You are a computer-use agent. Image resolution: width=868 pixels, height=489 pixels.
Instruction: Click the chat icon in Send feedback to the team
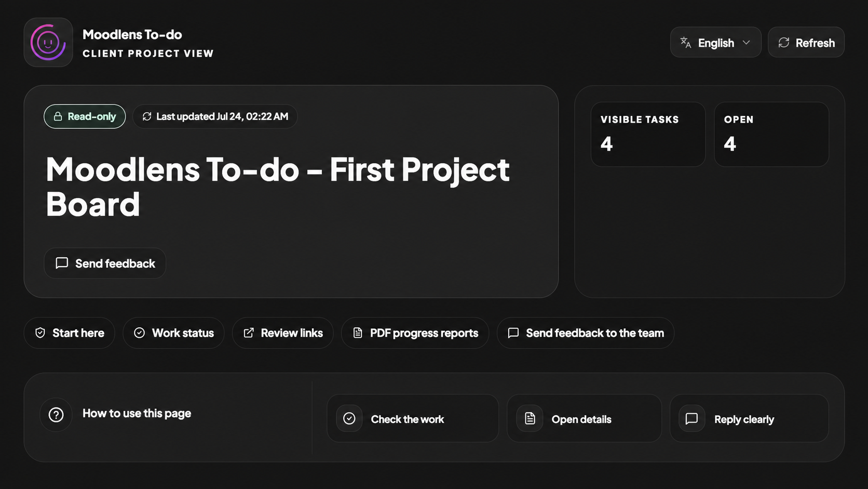[x=513, y=333]
